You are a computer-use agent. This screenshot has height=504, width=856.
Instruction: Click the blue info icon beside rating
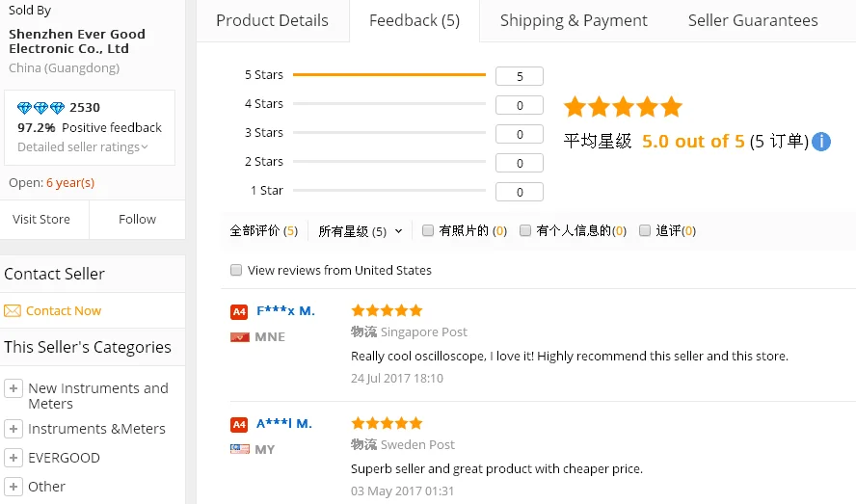(x=821, y=142)
